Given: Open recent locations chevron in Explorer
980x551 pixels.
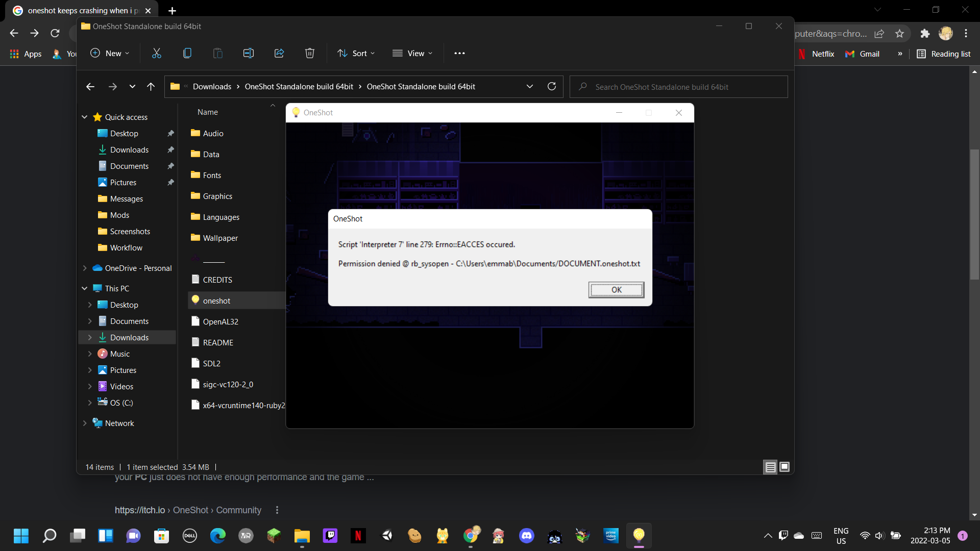Looking at the screenshot, I should [132, 87].
